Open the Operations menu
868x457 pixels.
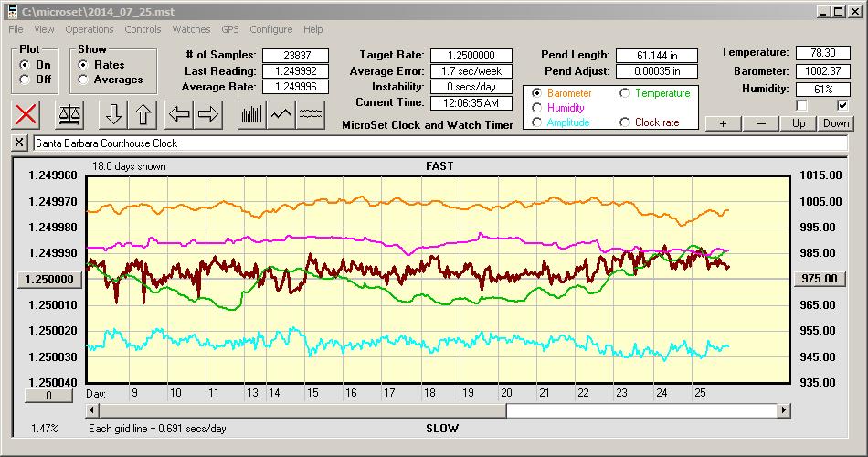coord(90,29)
